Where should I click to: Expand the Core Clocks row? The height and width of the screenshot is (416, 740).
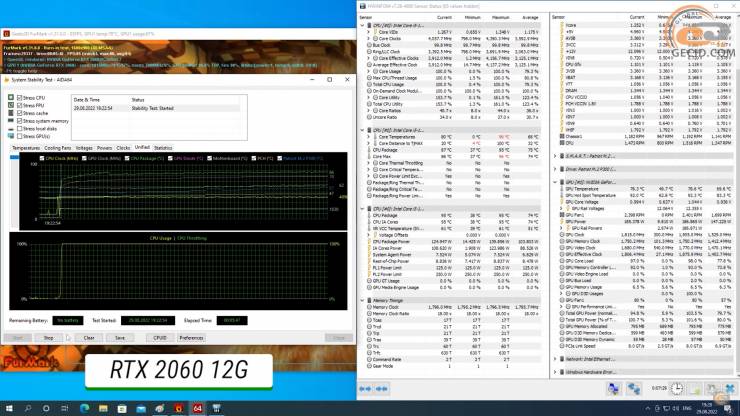[369, 39]
